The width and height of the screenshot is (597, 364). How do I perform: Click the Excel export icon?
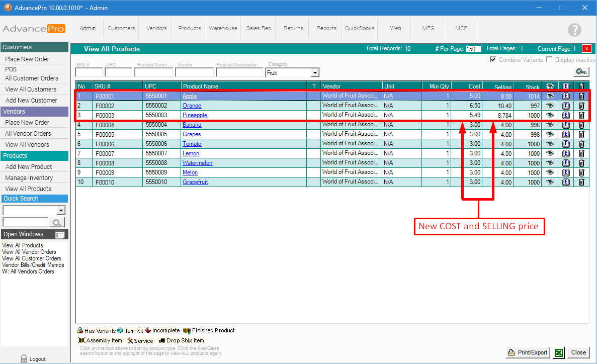[x=558, y=352]
